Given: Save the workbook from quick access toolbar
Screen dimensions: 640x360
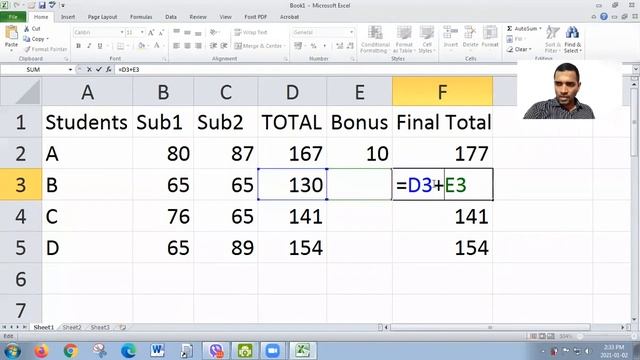Looking at the screenshot, I should click(42, 5).
